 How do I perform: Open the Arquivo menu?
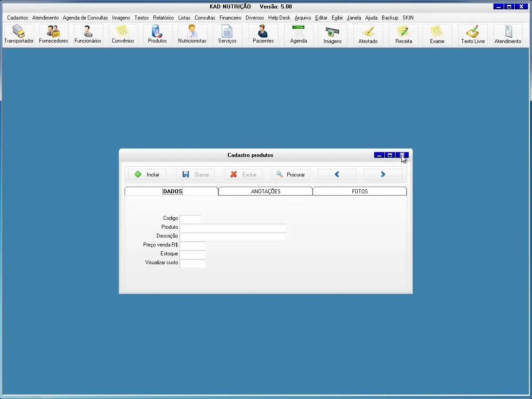point(303,18)
